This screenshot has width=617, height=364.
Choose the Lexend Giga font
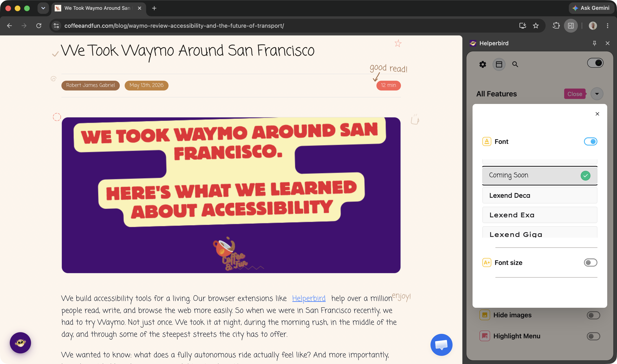pyautogui.click(x=540, y=232)
